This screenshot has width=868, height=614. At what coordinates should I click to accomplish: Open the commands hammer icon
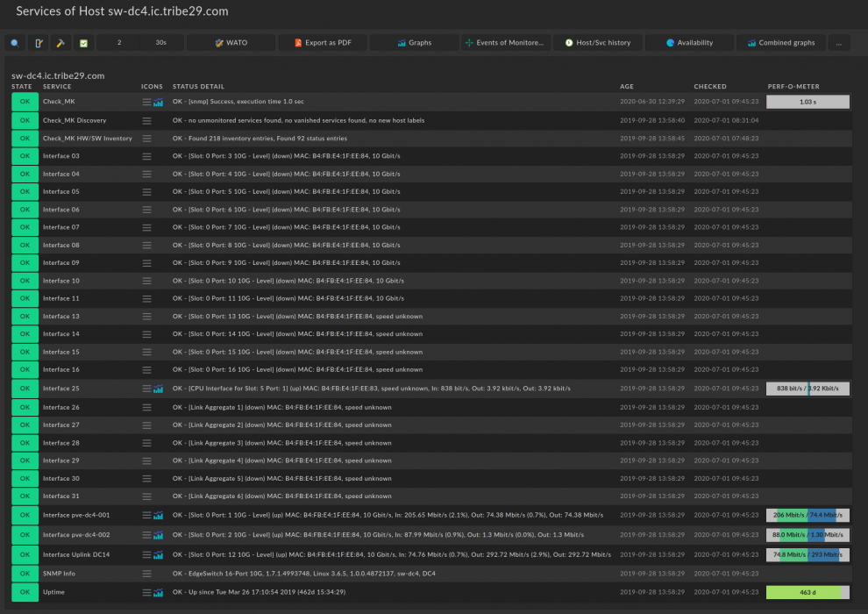60,42
